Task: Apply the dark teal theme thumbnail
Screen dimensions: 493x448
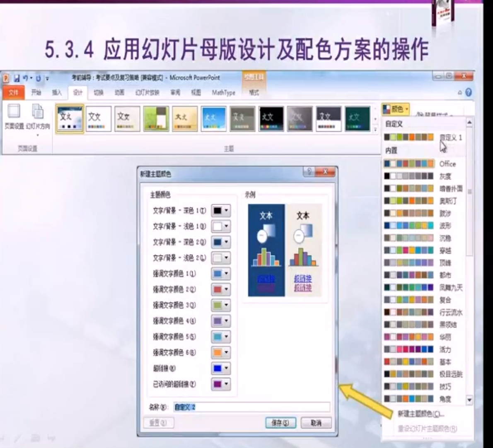Action: click(358, 119)
